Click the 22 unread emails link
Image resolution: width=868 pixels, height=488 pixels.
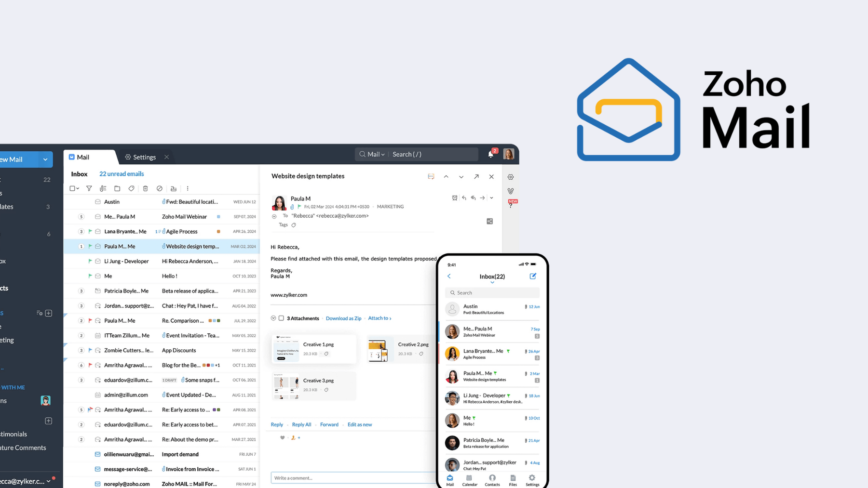click(x=122, y=174)
